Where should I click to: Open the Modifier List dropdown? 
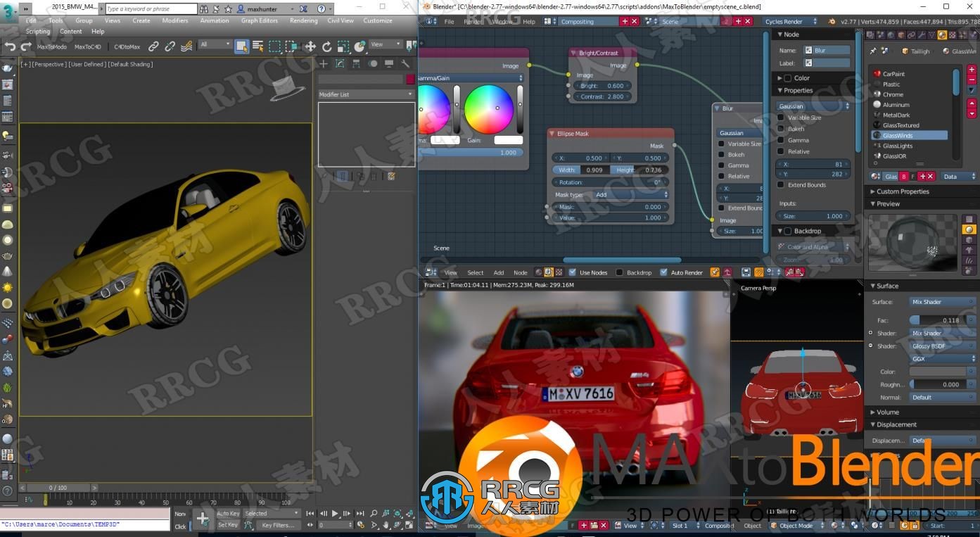click(366, 94)
